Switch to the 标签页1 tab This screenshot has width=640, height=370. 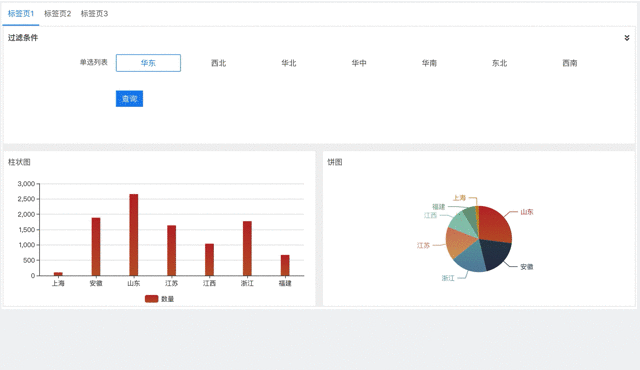[21, 14]
